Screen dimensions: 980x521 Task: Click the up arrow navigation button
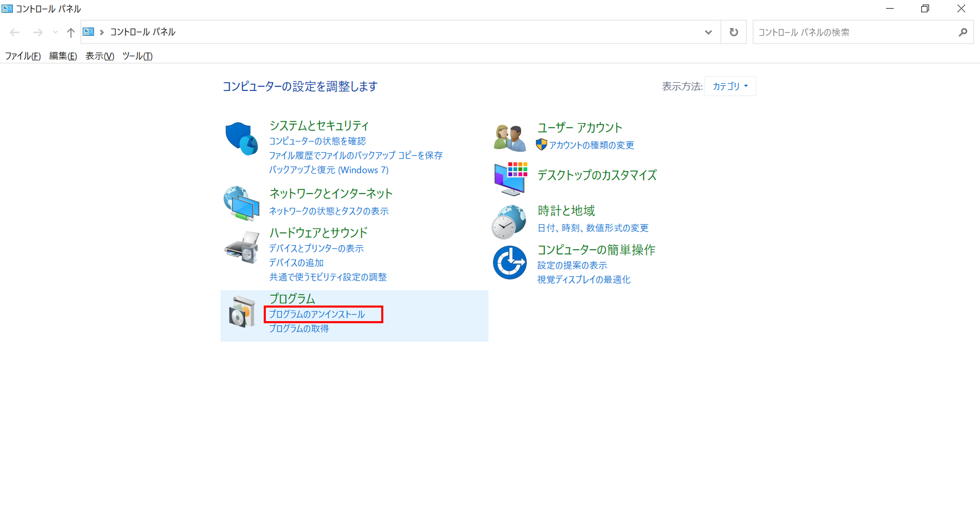click(x=70, y=32)
